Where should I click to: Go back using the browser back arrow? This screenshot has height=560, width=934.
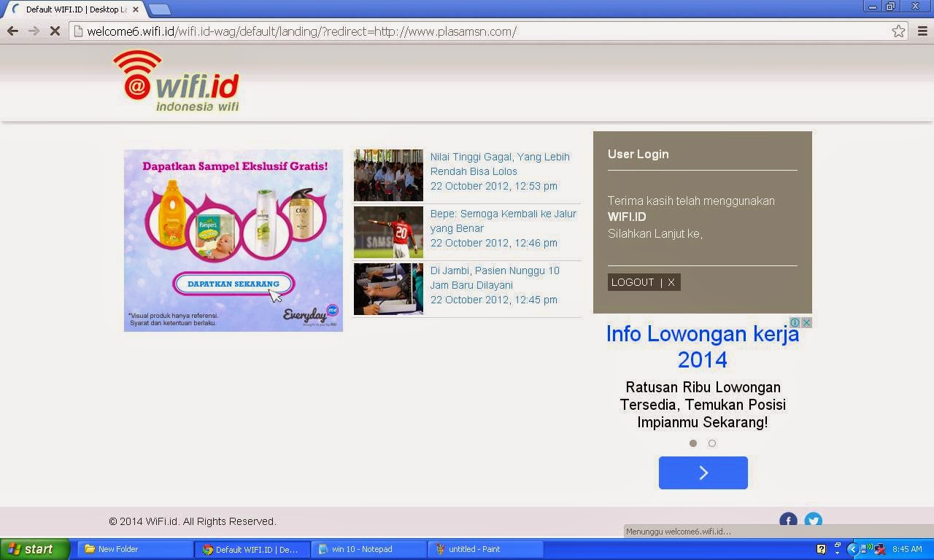pyautogui.click(x=12, y=31)
